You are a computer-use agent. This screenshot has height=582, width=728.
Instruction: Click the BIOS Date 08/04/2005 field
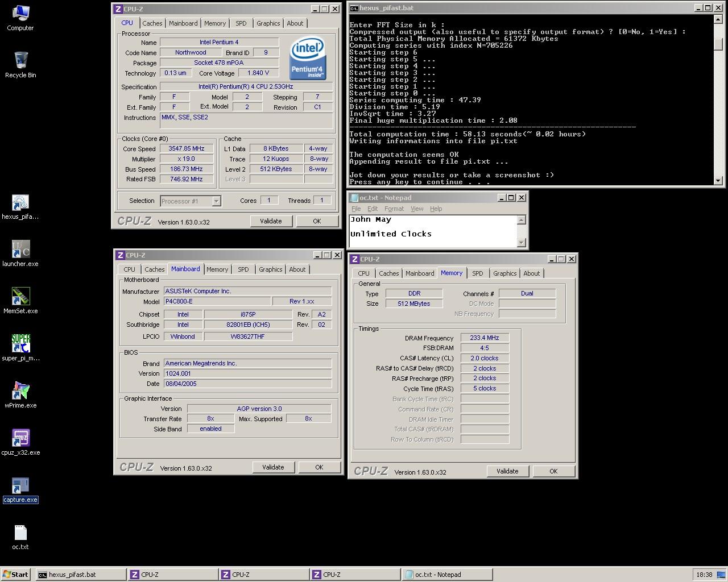[x=247, y=384]
